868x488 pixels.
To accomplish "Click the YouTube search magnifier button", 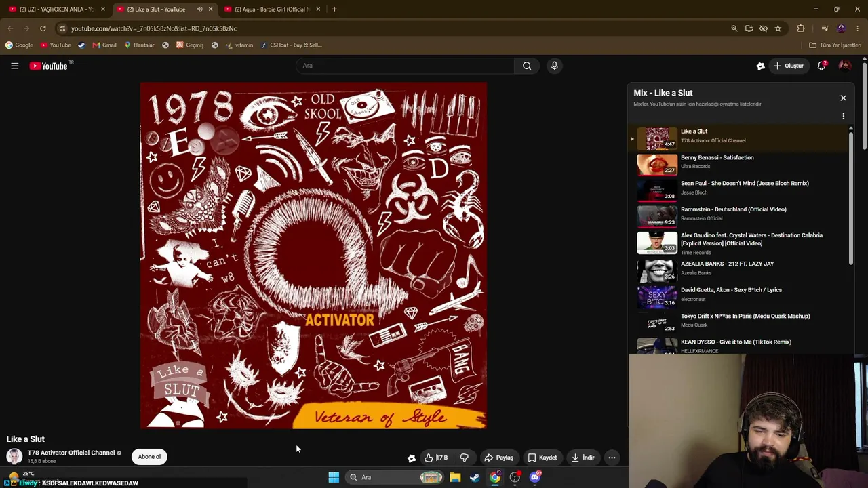I will coord(527,66).
